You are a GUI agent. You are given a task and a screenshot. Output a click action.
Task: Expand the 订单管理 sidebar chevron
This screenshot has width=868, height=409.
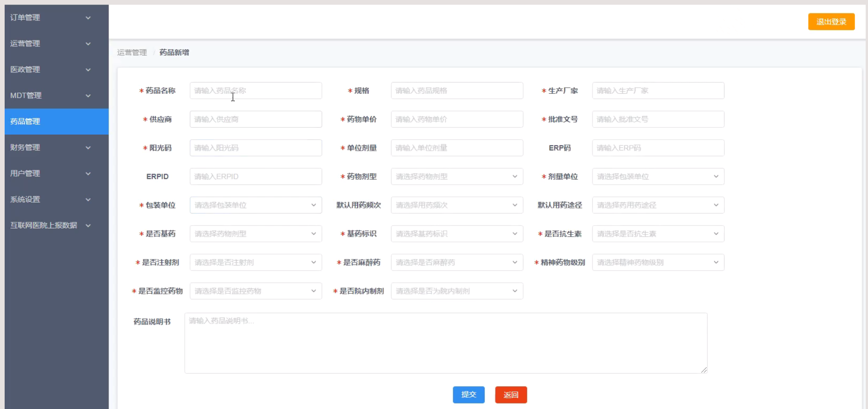88,18
